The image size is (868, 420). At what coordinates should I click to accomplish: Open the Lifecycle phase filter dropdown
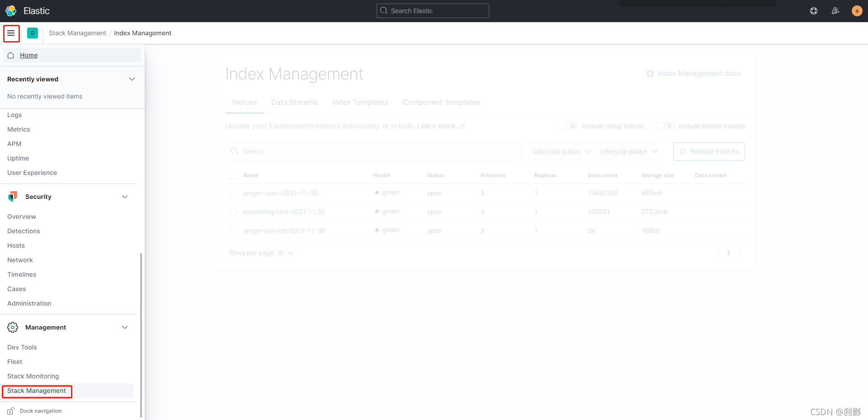pos(629,151)
